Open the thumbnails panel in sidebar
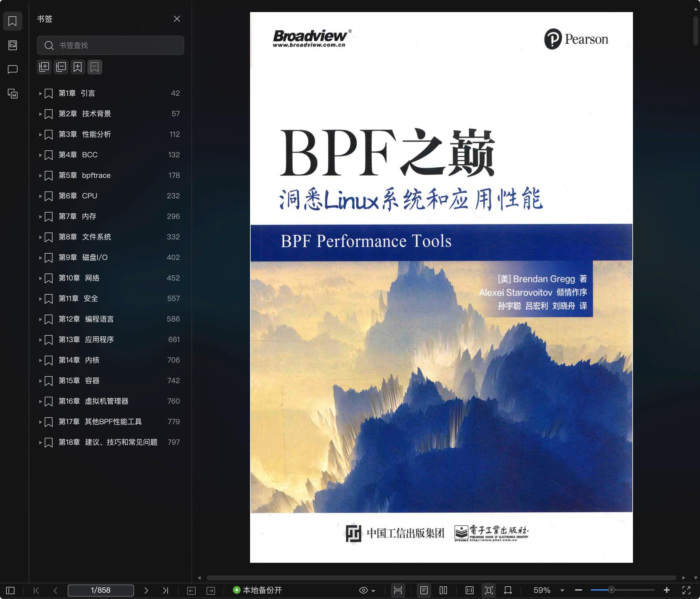This screenshot has height=599, width=700. (x=12, y=45)
